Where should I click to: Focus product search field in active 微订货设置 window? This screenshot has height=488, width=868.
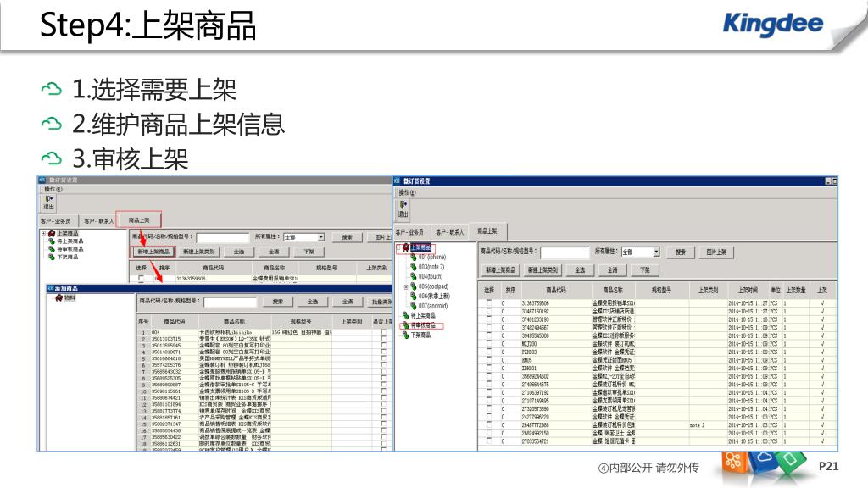point(565,252)
